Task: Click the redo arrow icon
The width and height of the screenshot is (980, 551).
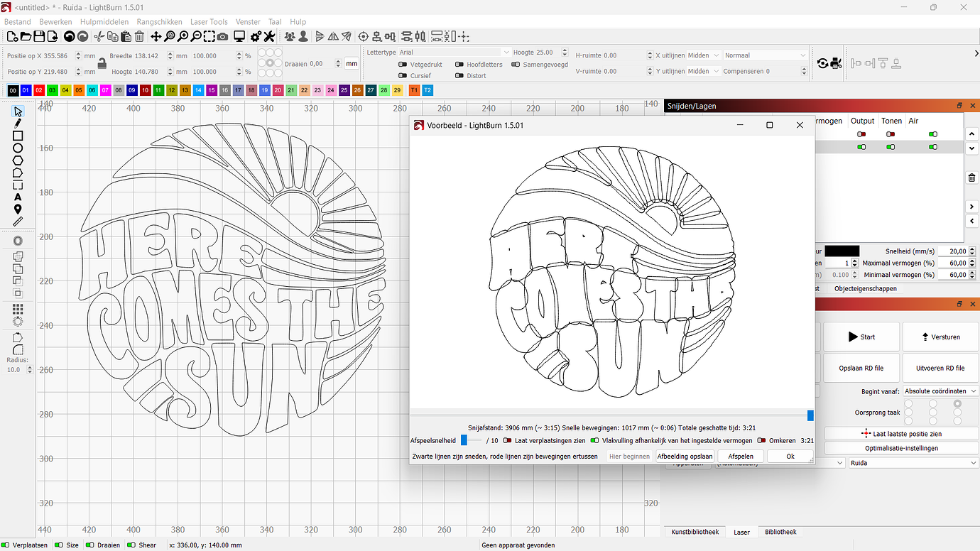Action: (x=82, y=36)
